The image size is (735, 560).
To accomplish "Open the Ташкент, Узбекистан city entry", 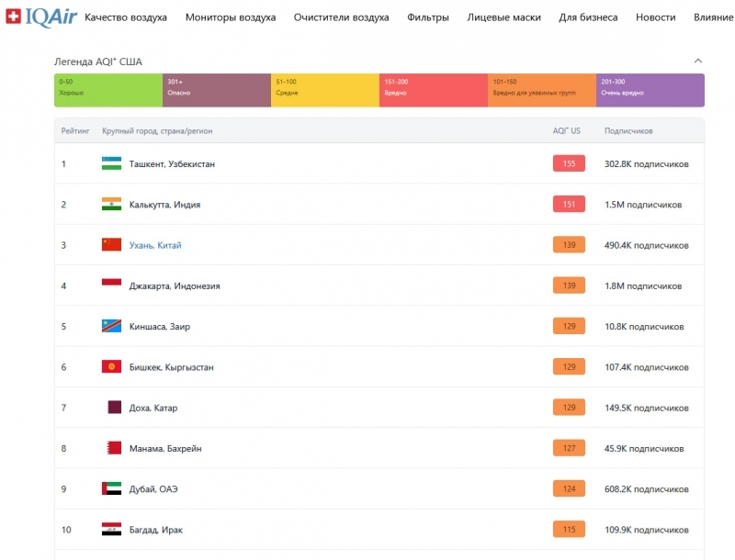I will [x=172, y=163].
